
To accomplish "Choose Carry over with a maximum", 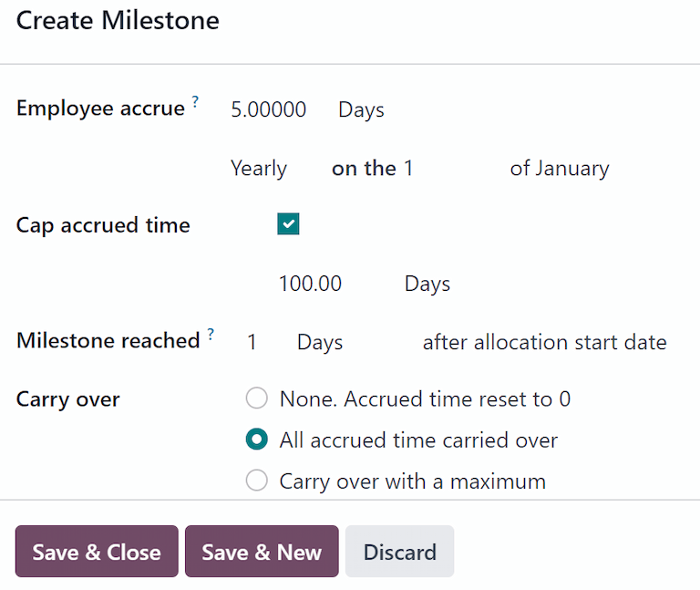I will 257,481.
